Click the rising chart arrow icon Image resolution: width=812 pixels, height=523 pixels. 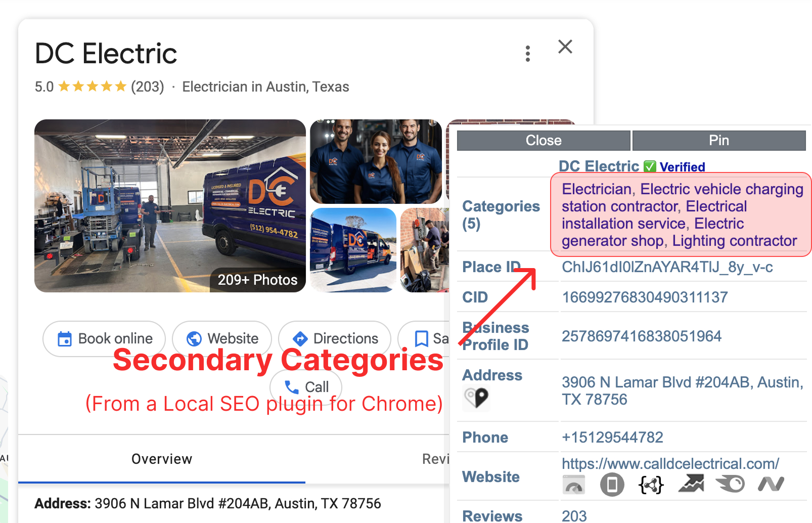tap(691, 484)
